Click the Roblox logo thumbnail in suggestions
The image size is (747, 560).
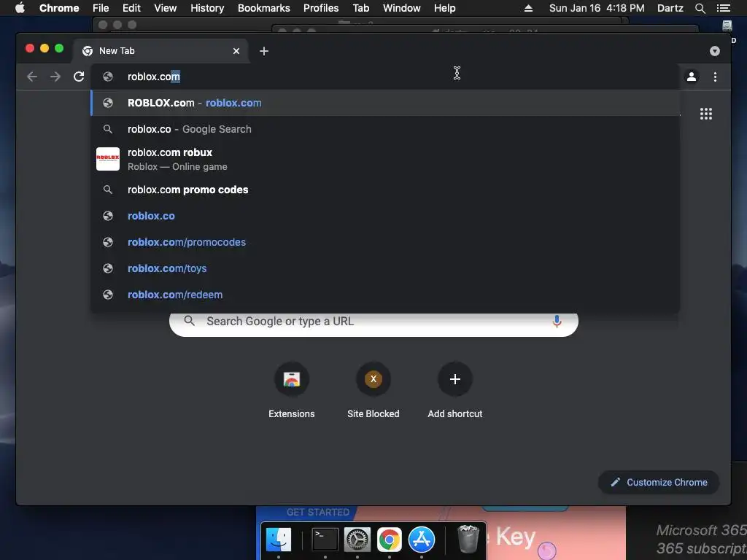[108, 159]
